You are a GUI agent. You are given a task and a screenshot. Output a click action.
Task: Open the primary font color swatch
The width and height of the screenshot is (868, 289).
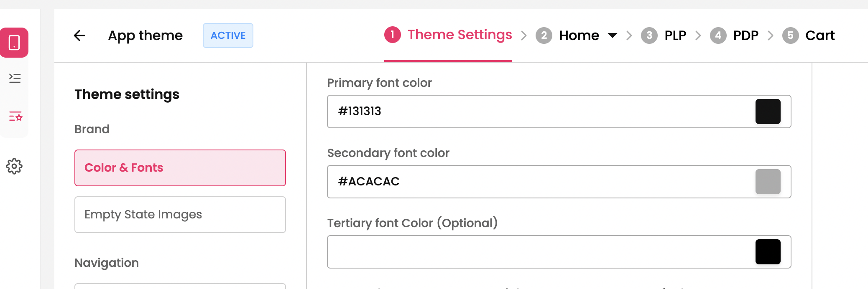tap(768, 112)
